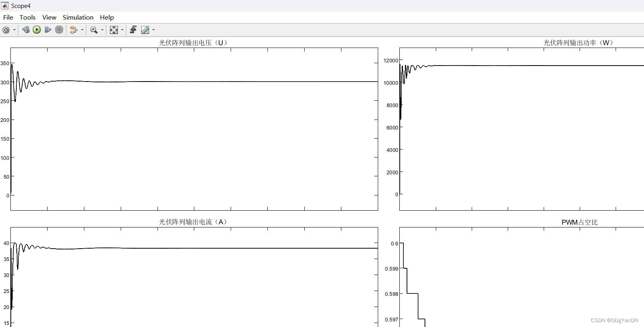Click the 200 tick label on voltage plot
The height and width of the screenshot is (327, 644).
point(5,120)
